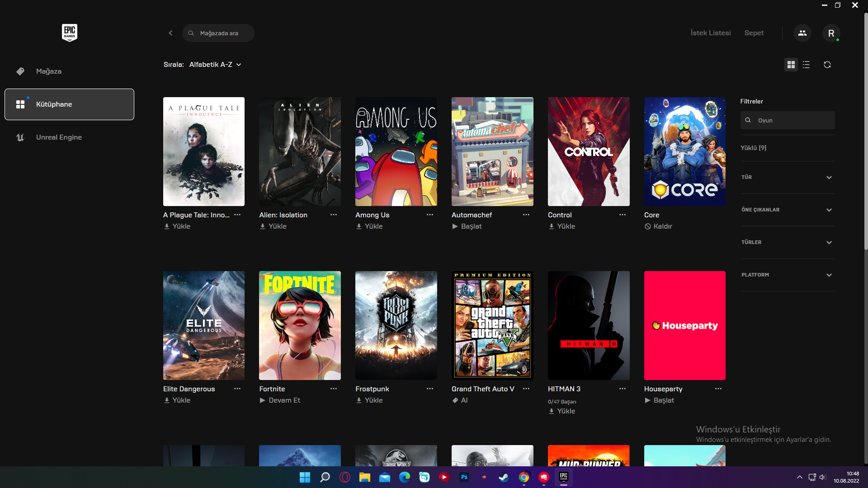Open the Core game cover

coord(685,151)
